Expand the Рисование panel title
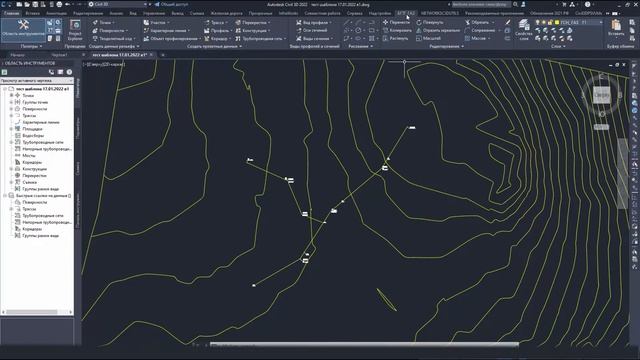 click(x=360, y=47)
